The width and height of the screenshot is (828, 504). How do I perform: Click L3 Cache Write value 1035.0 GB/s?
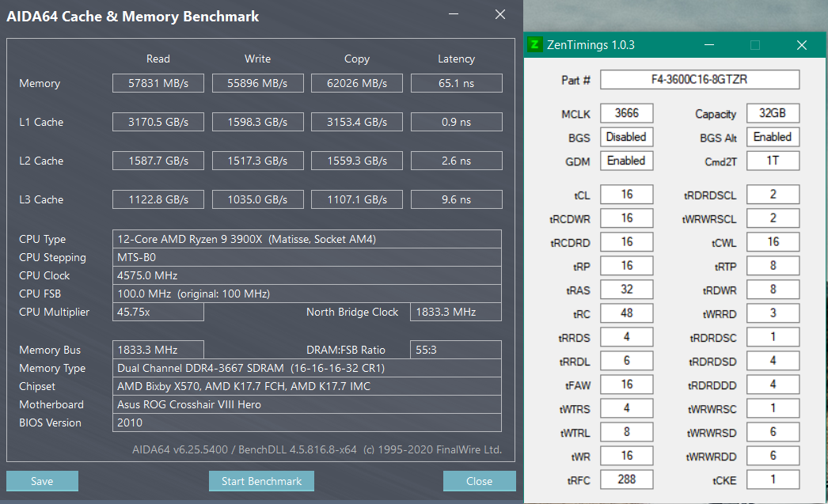click(258, 199)
